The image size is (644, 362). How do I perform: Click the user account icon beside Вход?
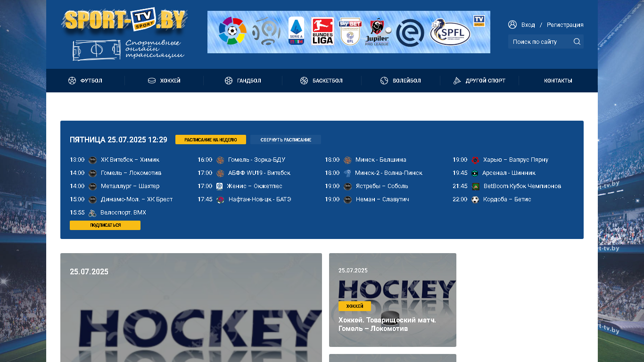pyautogui.click(x=512, y=25)
